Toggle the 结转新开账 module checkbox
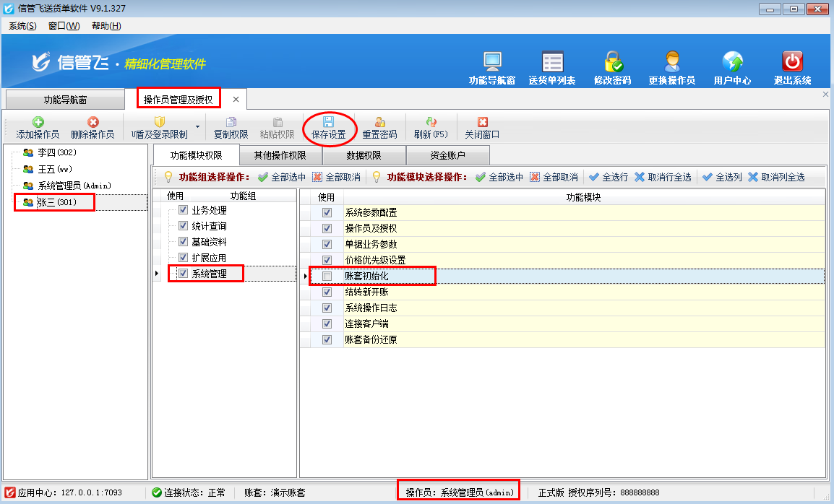The width and height of the screenshot is (834, 504). pos(327,292)
